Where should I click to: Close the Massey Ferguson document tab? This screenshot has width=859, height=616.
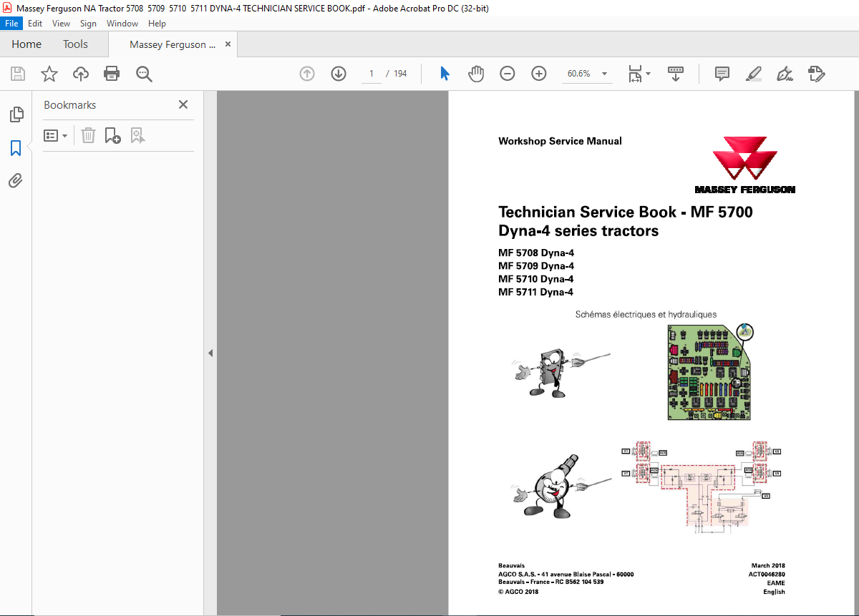[x=228, y=44]
